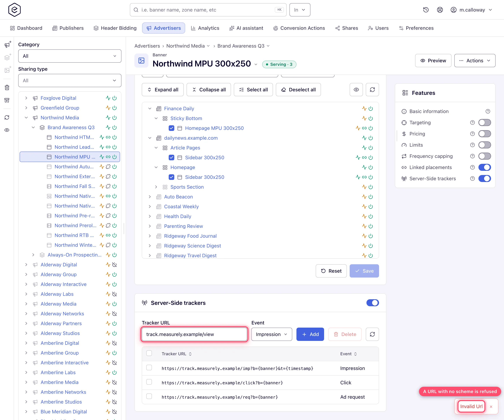504x420 pixels.
Task: Open the Sharing type dropdown
Action: tap(70, 80)
